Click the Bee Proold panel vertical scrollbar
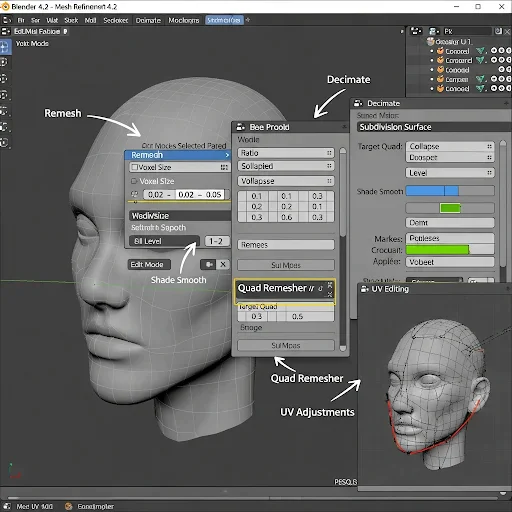This screenshot has width=512, height=512. click(343, 249)
